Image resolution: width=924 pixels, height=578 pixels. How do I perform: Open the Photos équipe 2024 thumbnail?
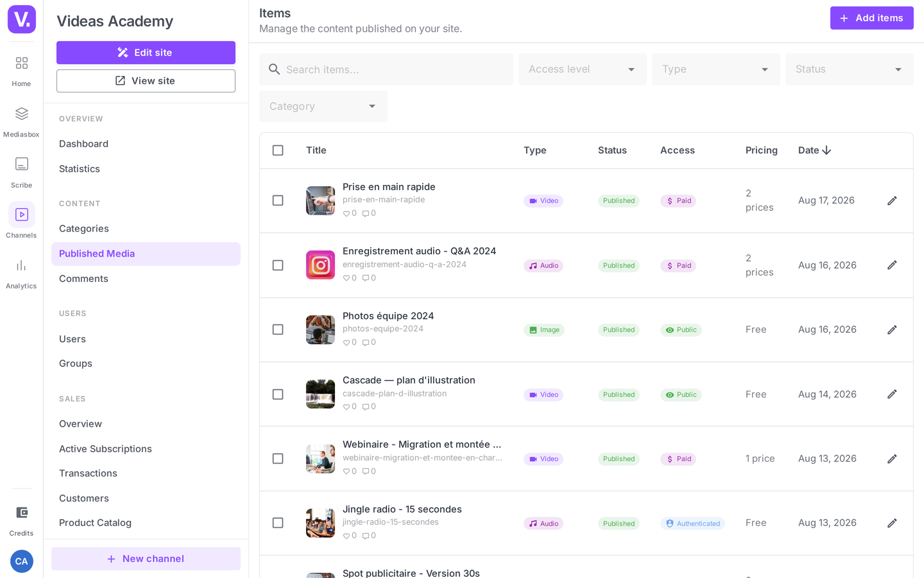[x=321, y=329]
